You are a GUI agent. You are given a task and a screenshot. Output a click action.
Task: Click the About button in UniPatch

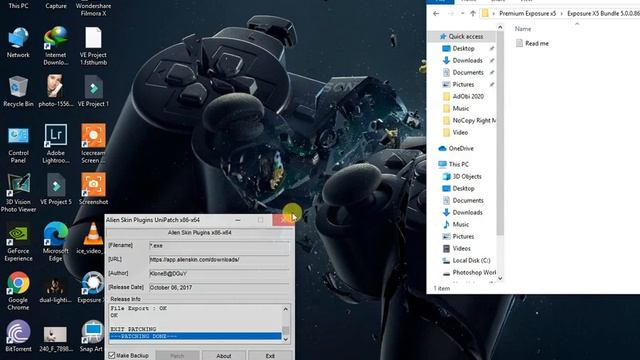click(x=223, y=356)
